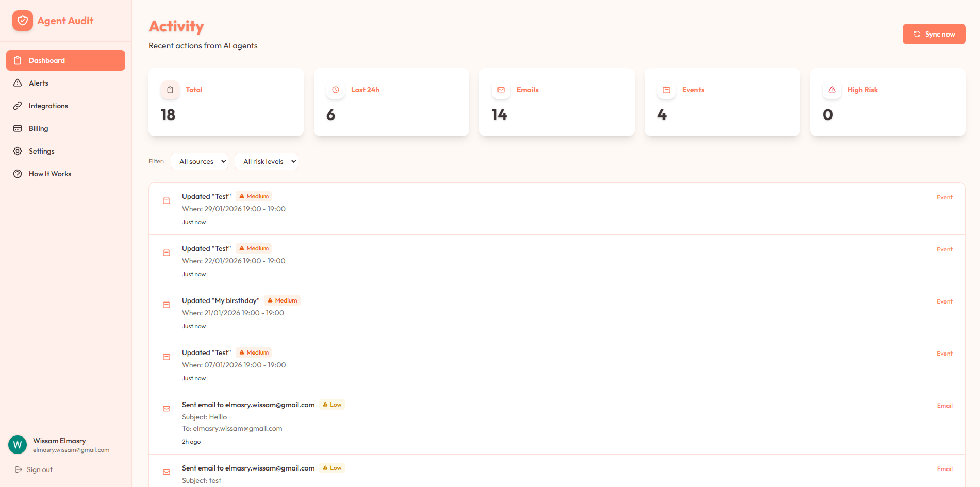Click the Emails envelope icon on stats card
Screen dimensions: 980x487
pos(501,89)
